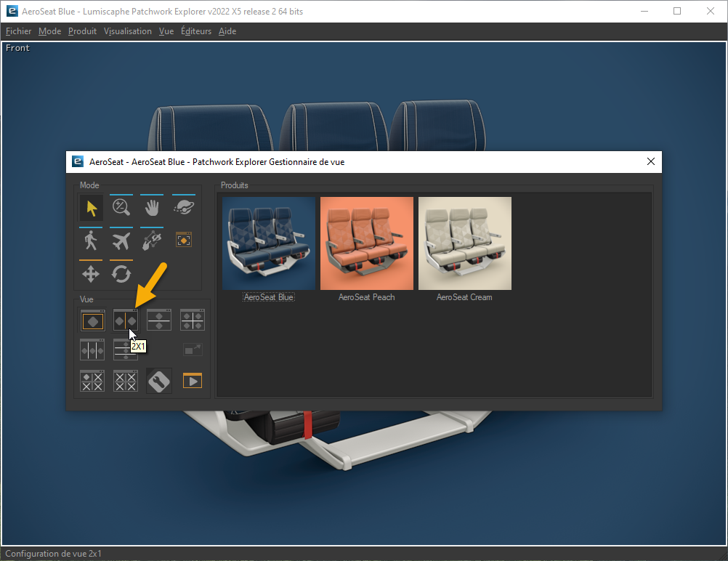This screenshot has width=728, height=561.
Task: Toggle the single view 1x1 layout
Action: [92, 320]
